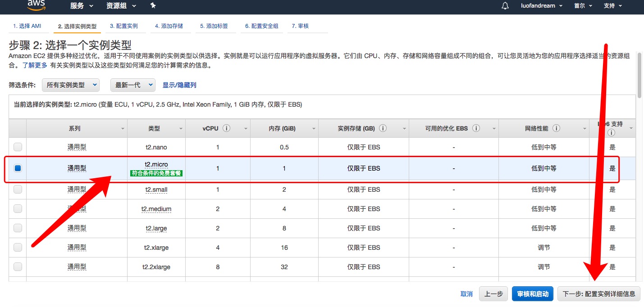Screen dimensions: 644x307
Task: Open the 服务 services menu
Action: pos(82,6)
